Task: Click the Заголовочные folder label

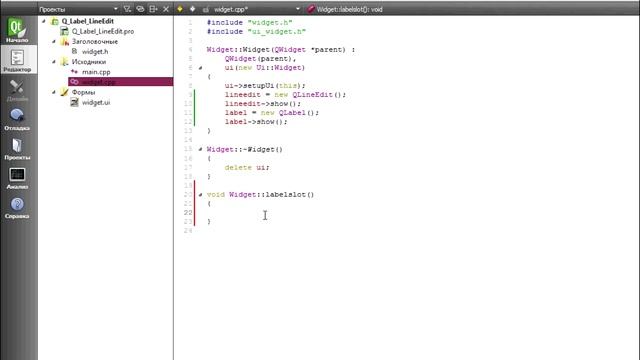Action: pyautogui.click(x=95, y=42)
